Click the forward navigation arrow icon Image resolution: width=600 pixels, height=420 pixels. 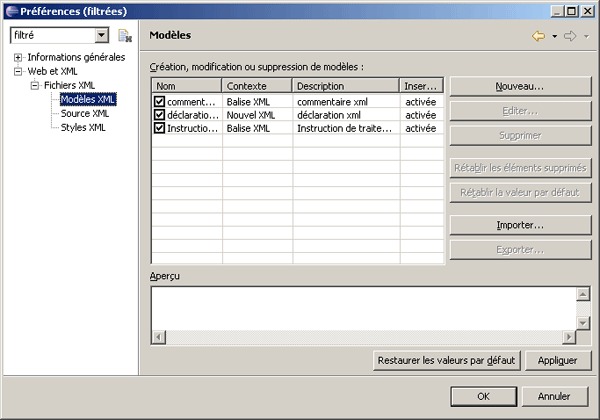[x=570, y=36]
